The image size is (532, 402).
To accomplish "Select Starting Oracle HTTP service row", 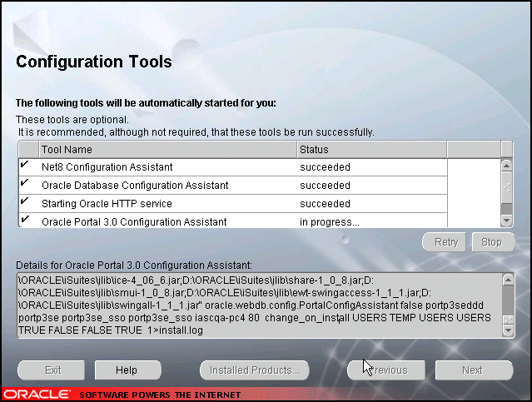I will click(233, 204).
